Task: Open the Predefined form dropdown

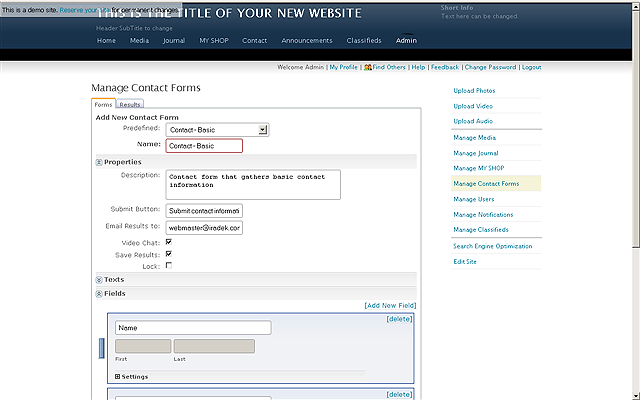Action: (x=262, y=129)
